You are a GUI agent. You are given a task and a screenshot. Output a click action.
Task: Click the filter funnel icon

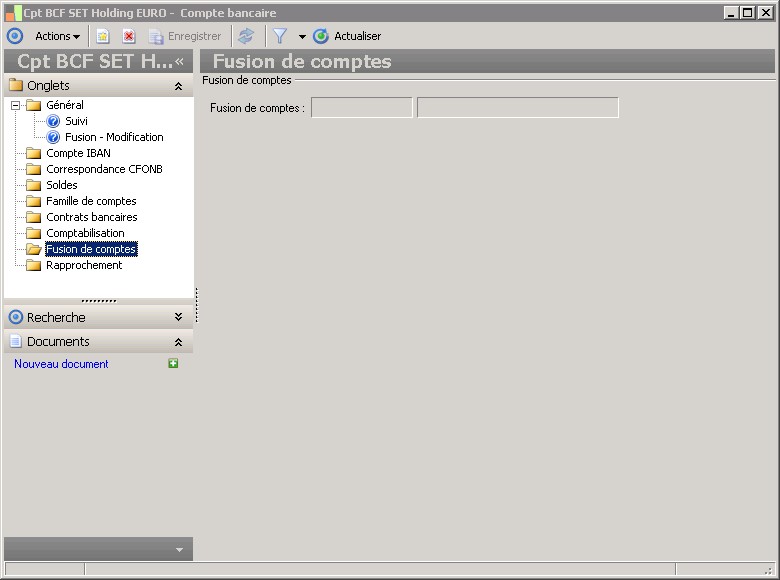280,36
